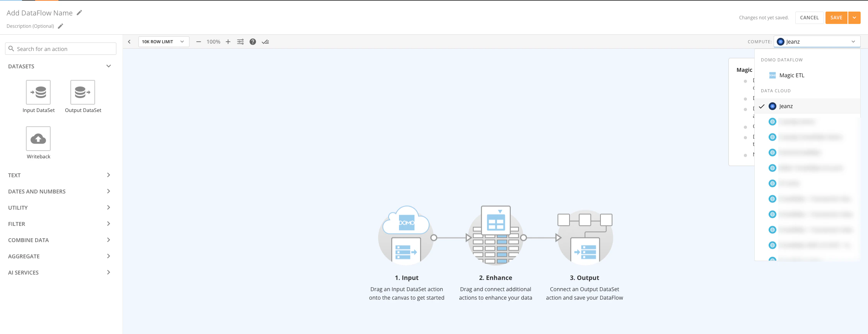The image size is (868, 334).
Task: Click the '3. Output' step heading
Action: click(585, 278)
